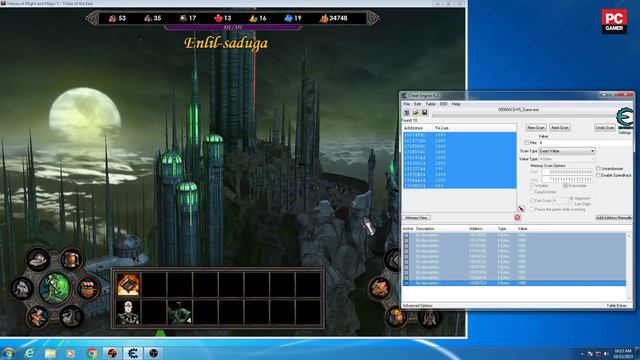
Task: Enable the Speedhack checkbox
Action: (598, 175)
